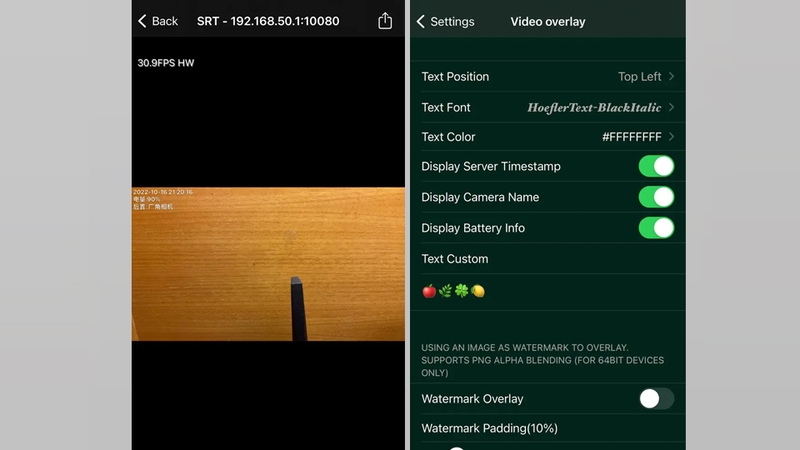
Task: Tap the custom text emoji field
Action: pos(548,291)
